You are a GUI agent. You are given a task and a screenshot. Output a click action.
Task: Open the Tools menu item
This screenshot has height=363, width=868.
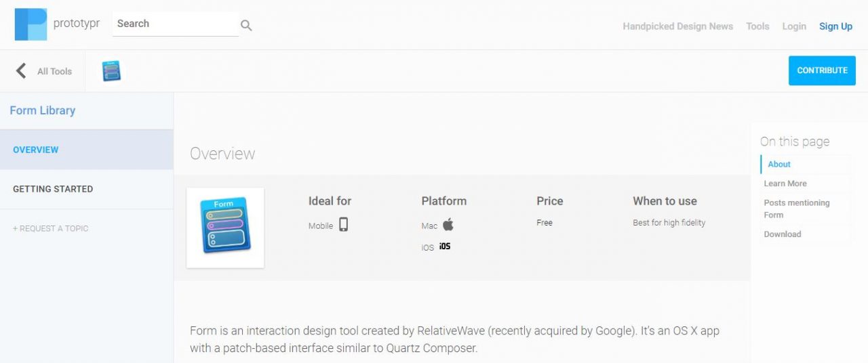click(x=757, y=26)
